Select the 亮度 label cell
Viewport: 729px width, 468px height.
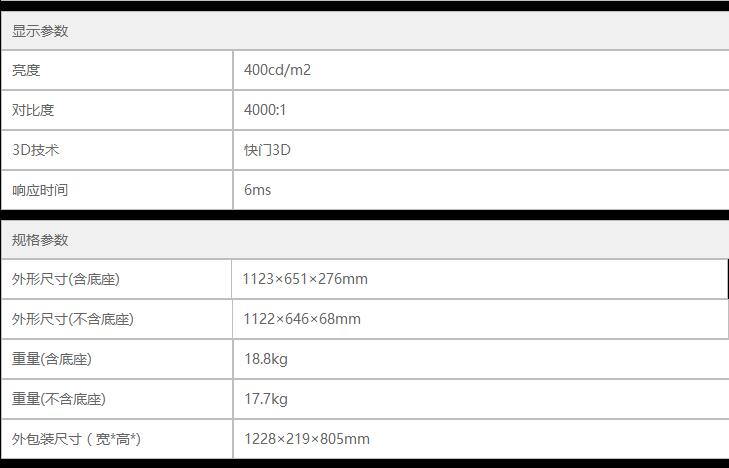pos(26,70)
